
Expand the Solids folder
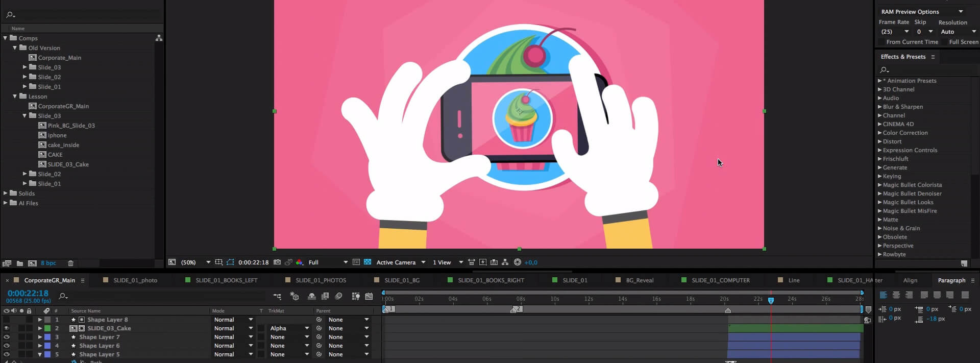[x=5, y=193]
